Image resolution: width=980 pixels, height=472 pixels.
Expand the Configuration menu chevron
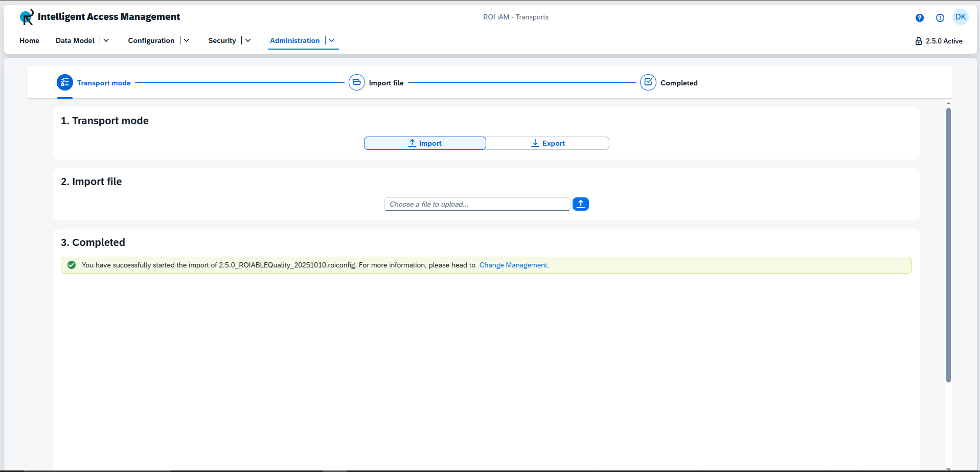[x=187, y=40]
